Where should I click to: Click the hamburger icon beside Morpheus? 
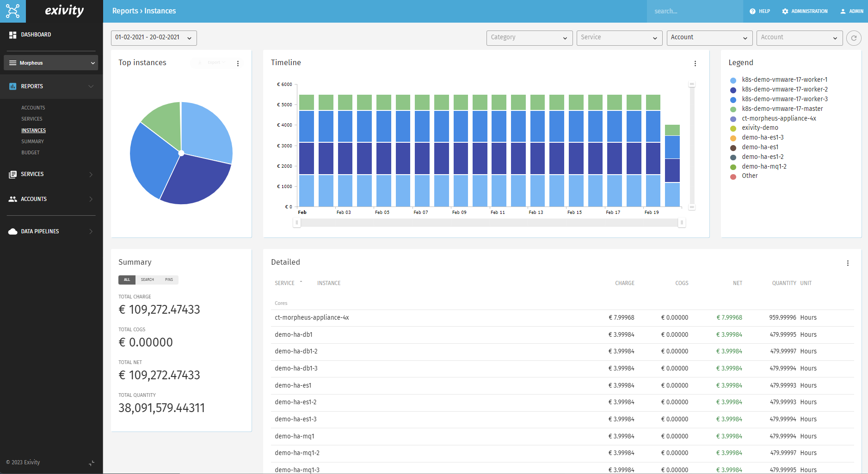tap(12, 63)
